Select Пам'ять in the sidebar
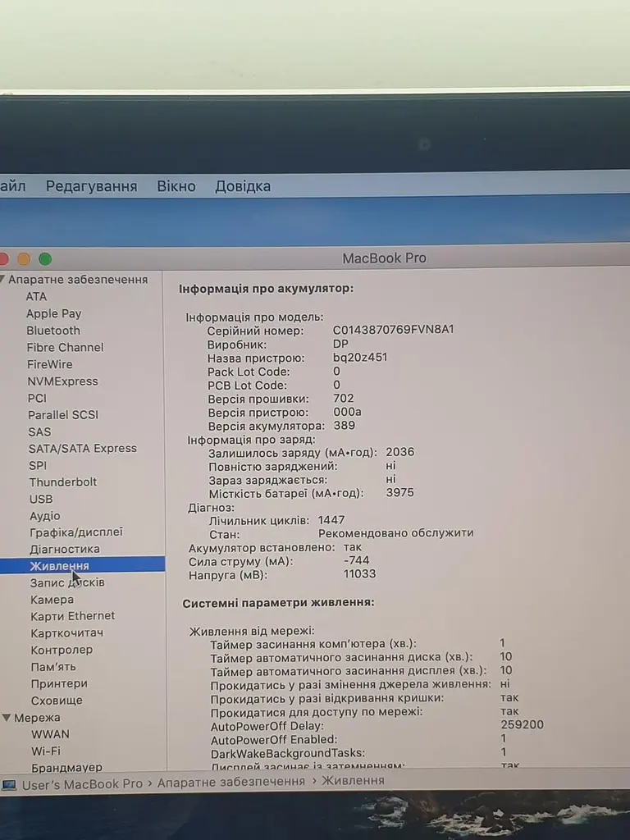630x840 pixels. point(53,667)
